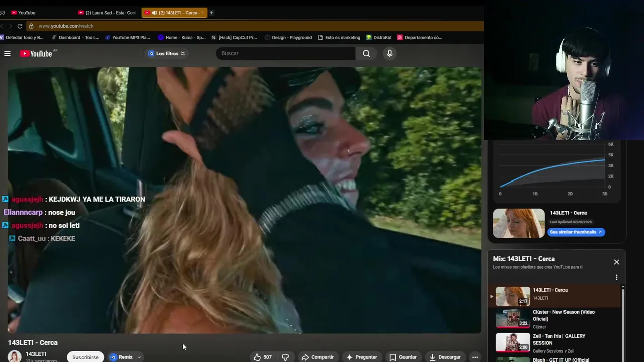Screen dimensions: 644x362
Task: Open the [Hack] CapCut Pr... bookmark
Action: pyautogui.click(x=234, y=37)
